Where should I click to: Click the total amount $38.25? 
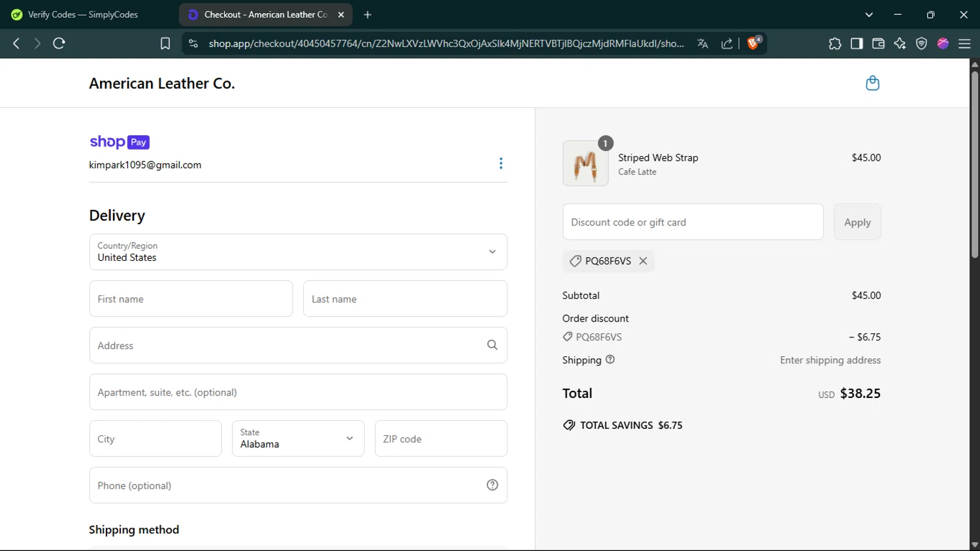(x=860, y=393)
